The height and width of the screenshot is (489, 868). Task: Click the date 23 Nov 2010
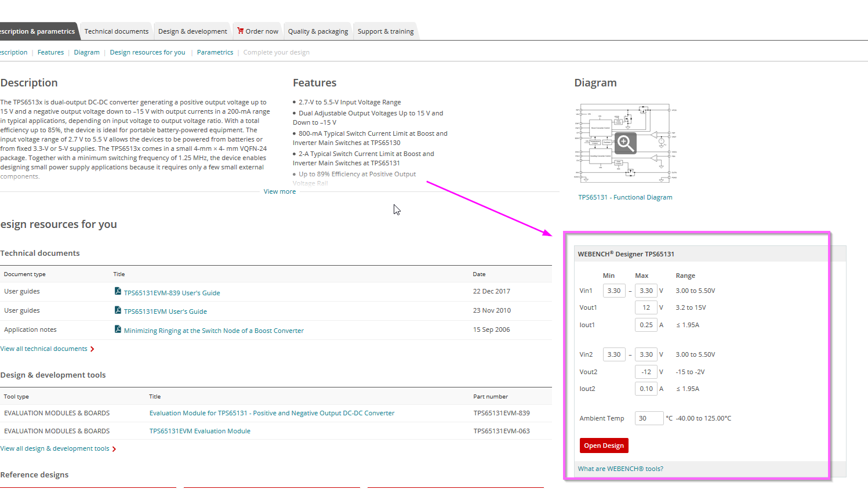click(492, 310)
